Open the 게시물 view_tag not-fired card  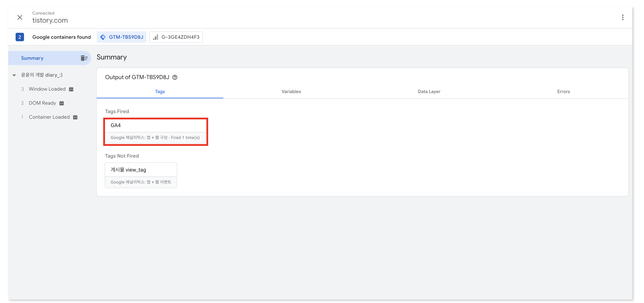pyautogui.click(x=141, y=175)
